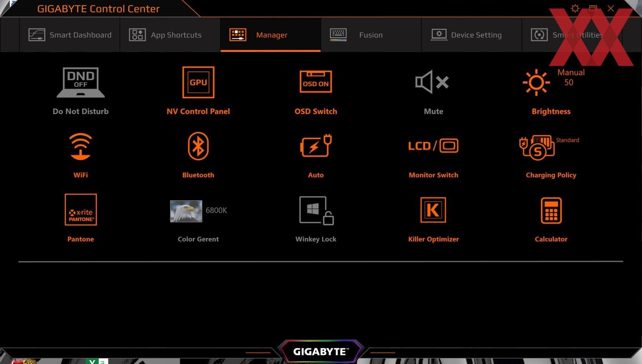
Task: Close the GIGABYTE Control Center window
Action: (x=611, y=8)
